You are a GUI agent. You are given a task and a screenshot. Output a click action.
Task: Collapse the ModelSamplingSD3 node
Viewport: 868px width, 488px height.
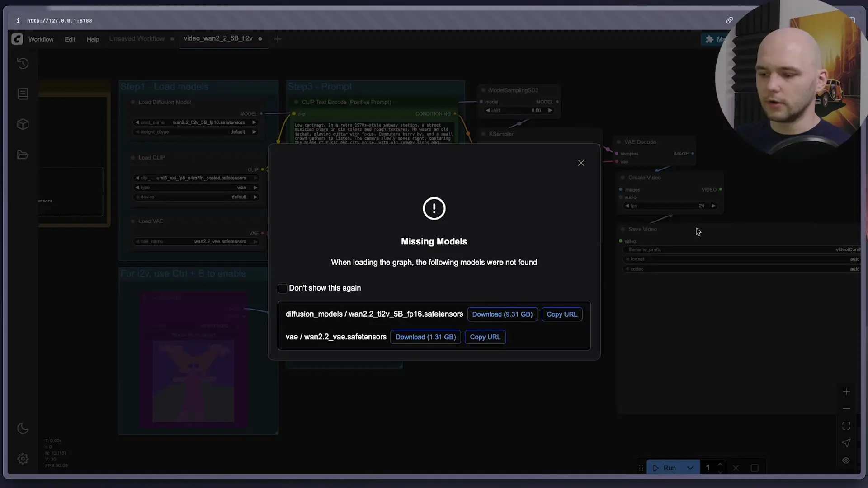483,90
